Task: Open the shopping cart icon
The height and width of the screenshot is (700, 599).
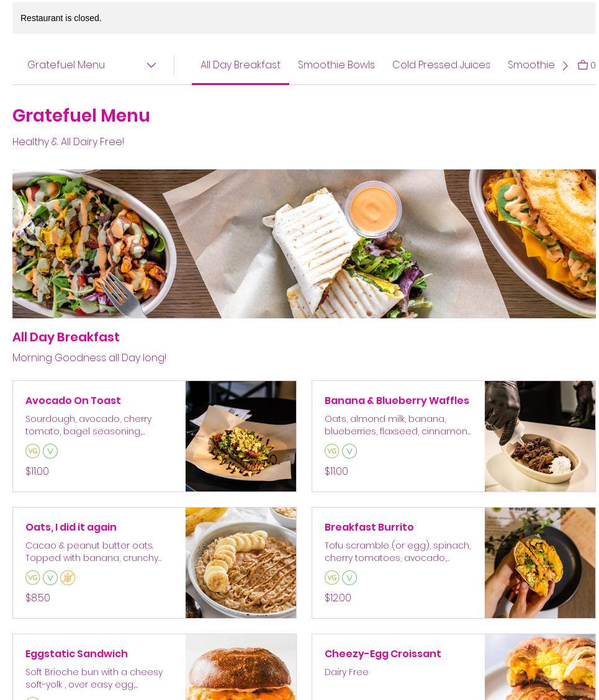Action: point(582,65)
